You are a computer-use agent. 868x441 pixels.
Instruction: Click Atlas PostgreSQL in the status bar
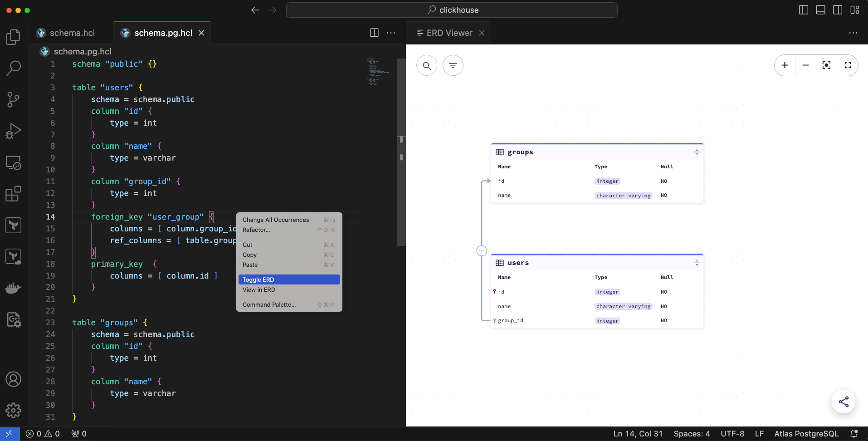point(806,434)
